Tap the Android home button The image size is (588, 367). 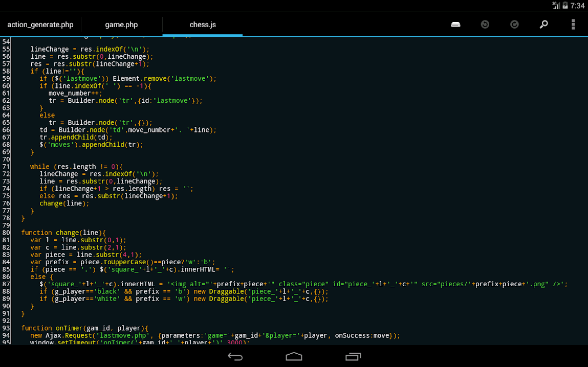pos(294,356)
